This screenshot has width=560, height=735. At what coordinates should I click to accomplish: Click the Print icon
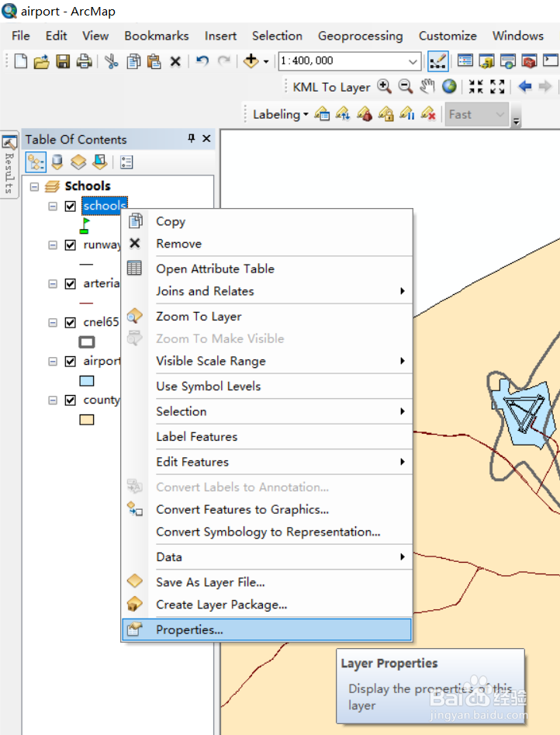point(85,61)
